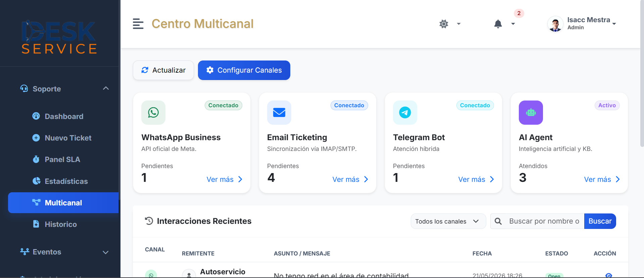Viewport: 644px width, 278px height.
Task: Click the Configurar Canales button
Action: tap(244, 70)
